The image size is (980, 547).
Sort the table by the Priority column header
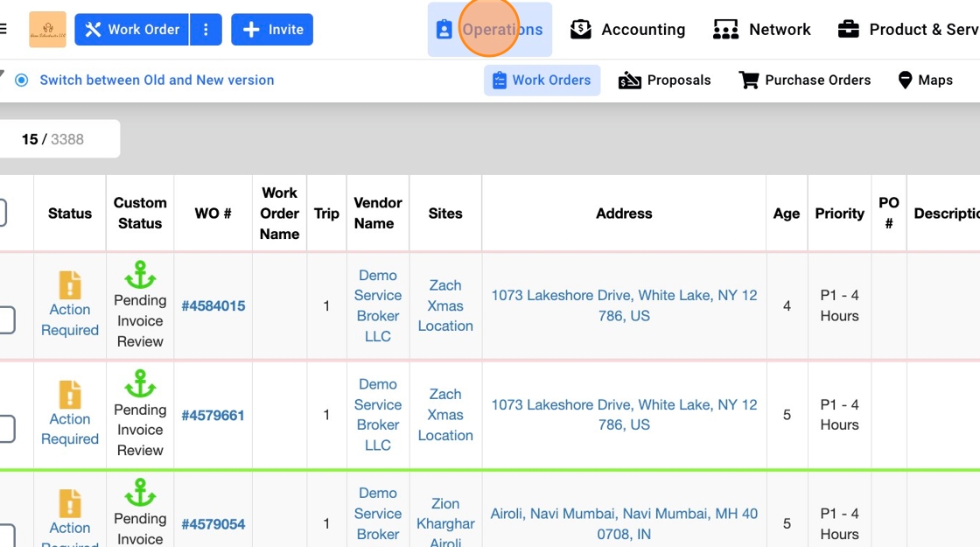839,214
